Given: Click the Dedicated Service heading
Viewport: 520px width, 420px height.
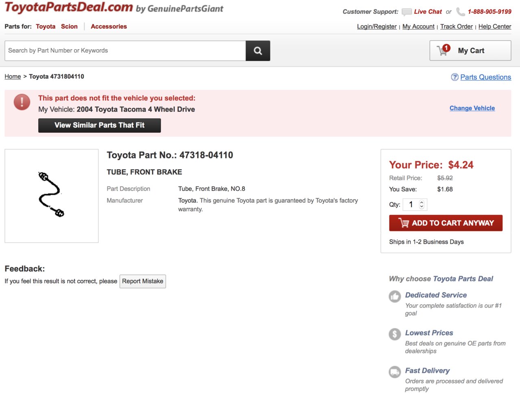Looking at the screenshot, I should (436, 295).
